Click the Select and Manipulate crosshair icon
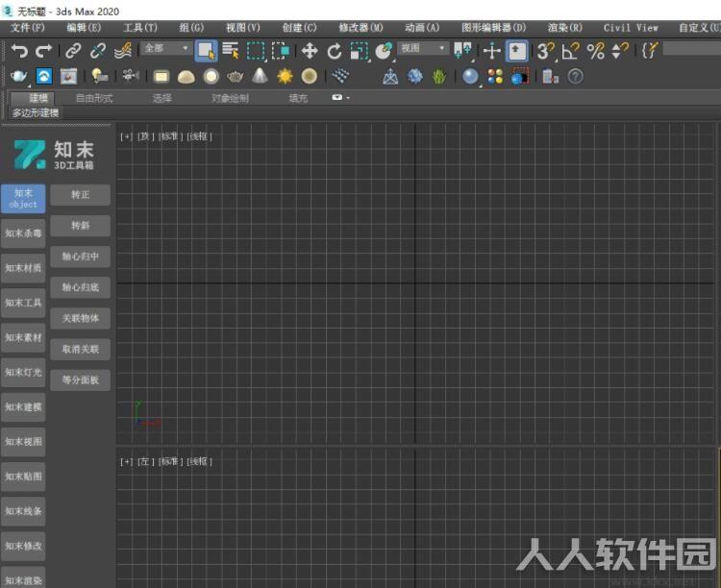 pos(492,51)
